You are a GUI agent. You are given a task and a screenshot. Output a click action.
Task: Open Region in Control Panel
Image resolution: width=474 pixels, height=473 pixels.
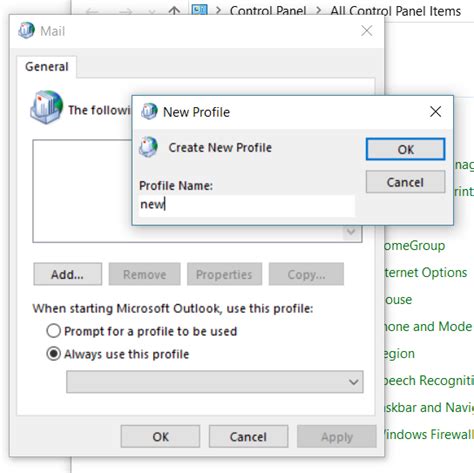(x=399, y=354)
